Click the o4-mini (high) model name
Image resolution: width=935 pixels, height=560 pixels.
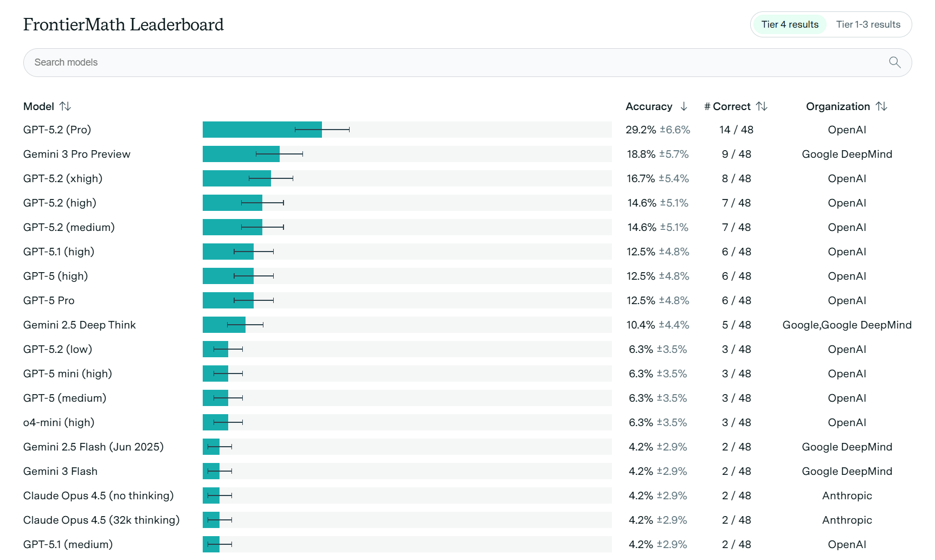59,422
